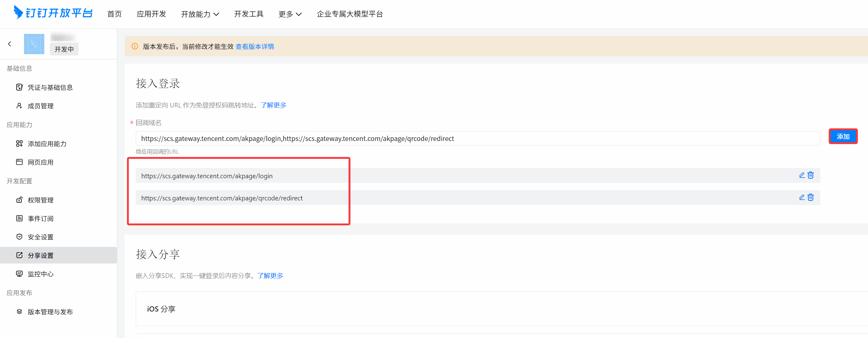
Task: Click trash icon for qrcode/redirect URL
Action: [x=810, y=198]
